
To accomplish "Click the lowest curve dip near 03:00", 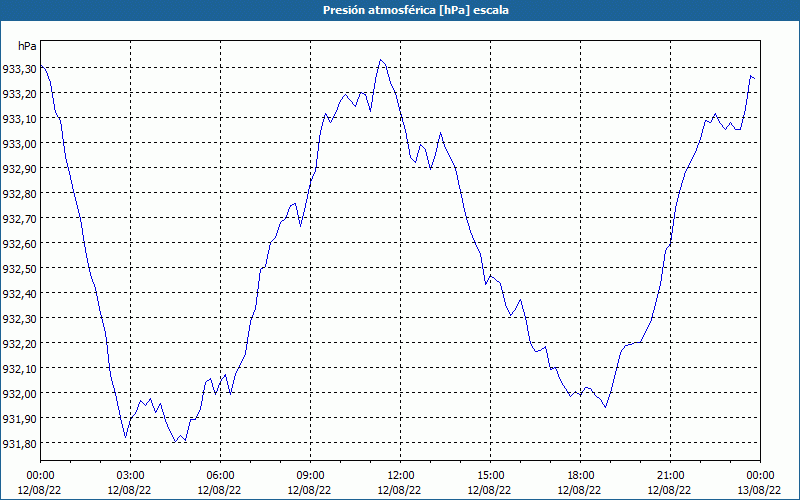I will click(x=125, y=438).
